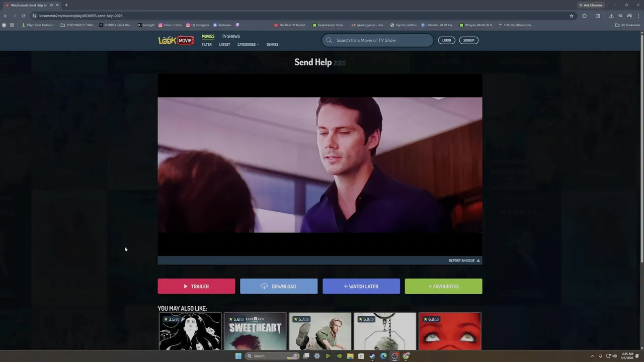Click the movie search field
Image resolution: width=644 pixels, height=362 pixels.
(377, 40)
